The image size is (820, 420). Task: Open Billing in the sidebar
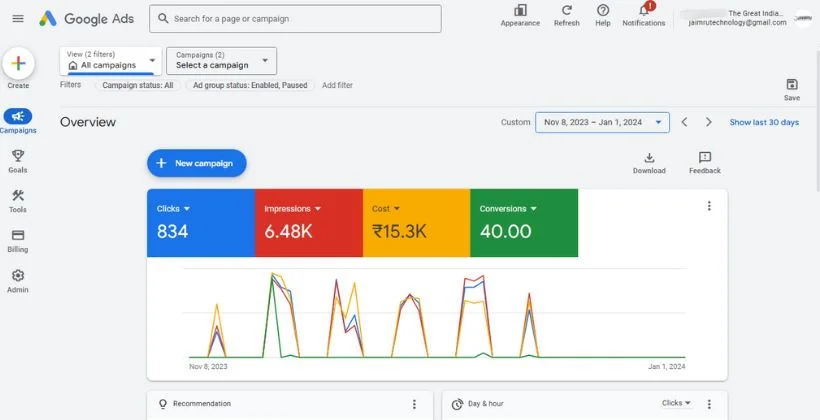tap(18, 240)
